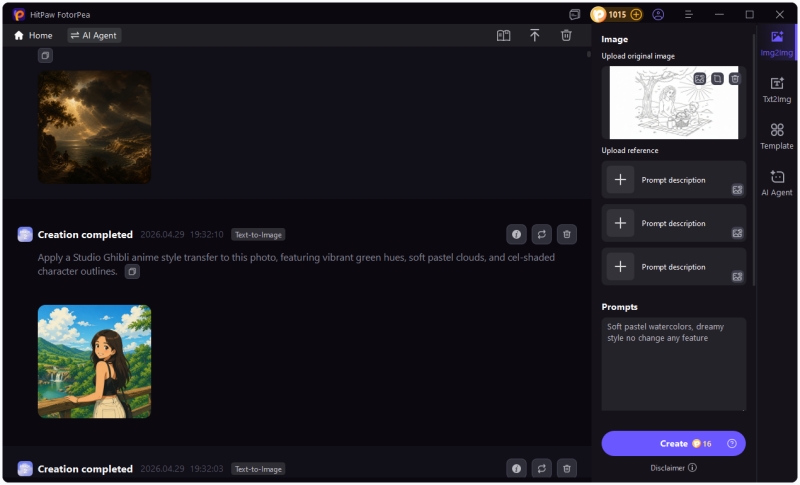
Task: Replace the uploaded original image via the picture icon
Action: pyautogui.click(x=699, y=79)
